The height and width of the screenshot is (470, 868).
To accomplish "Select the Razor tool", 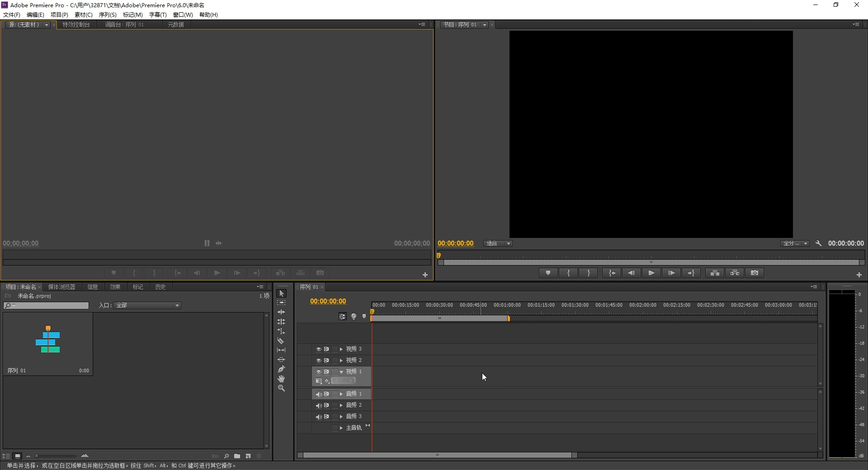I will coord(281,341).
